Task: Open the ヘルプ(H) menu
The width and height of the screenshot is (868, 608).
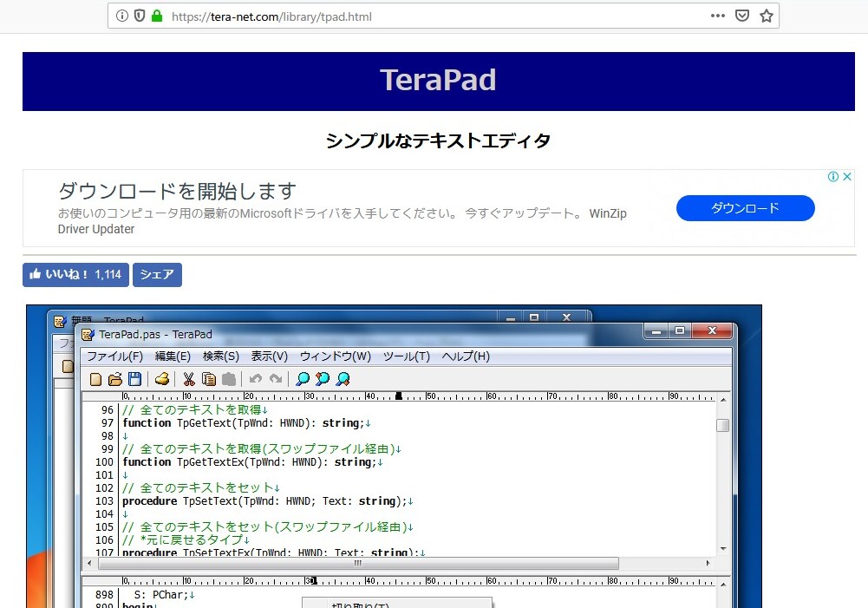Action: 466,356
